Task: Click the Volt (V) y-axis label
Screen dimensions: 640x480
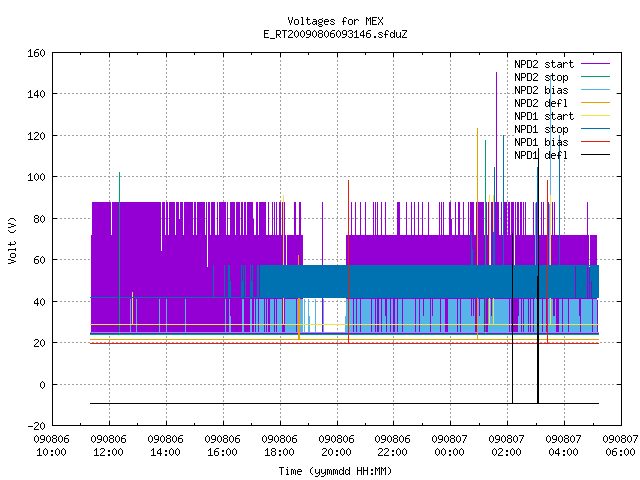Action: (x=13, y=240)
